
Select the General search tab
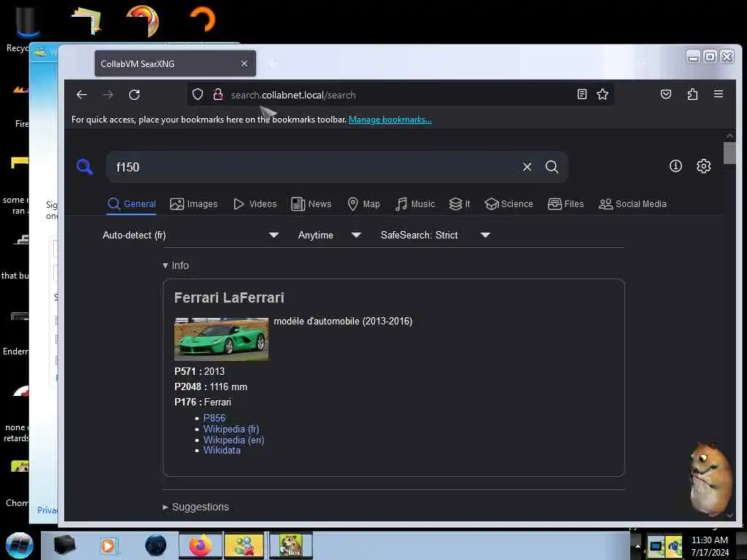tap(131, 204)
